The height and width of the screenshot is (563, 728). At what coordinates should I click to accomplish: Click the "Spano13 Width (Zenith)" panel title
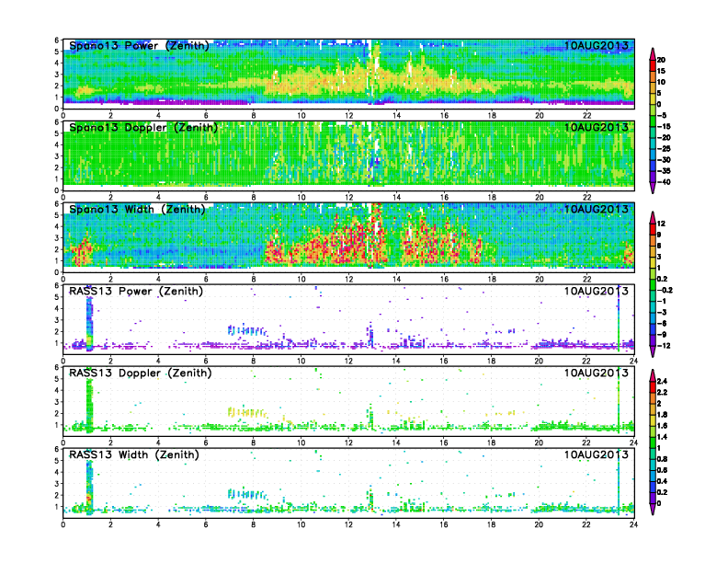(137, 209)
